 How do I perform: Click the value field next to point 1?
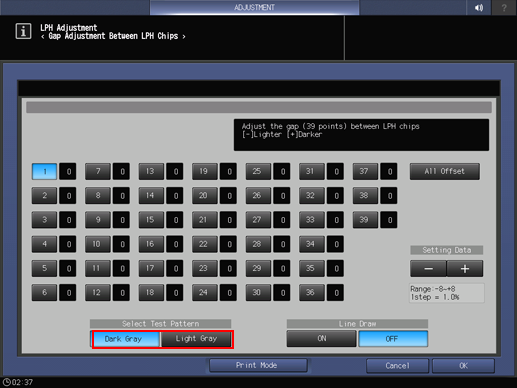click(68, 171)
